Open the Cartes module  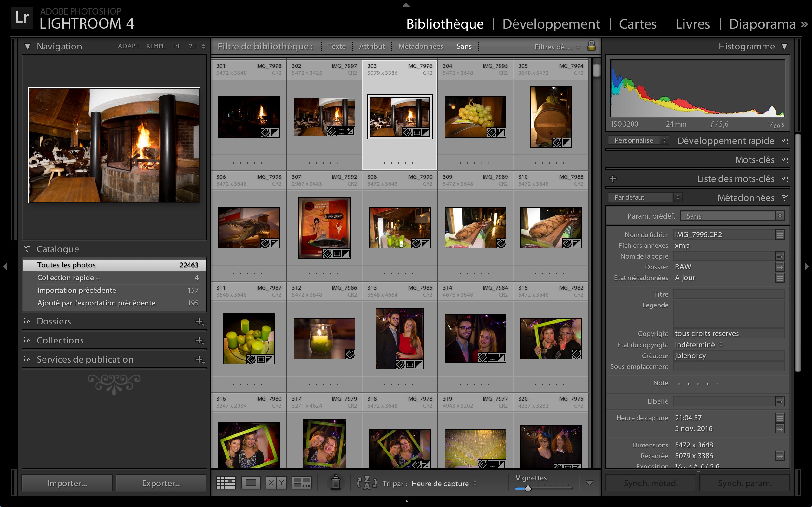[x=637, y=24]
